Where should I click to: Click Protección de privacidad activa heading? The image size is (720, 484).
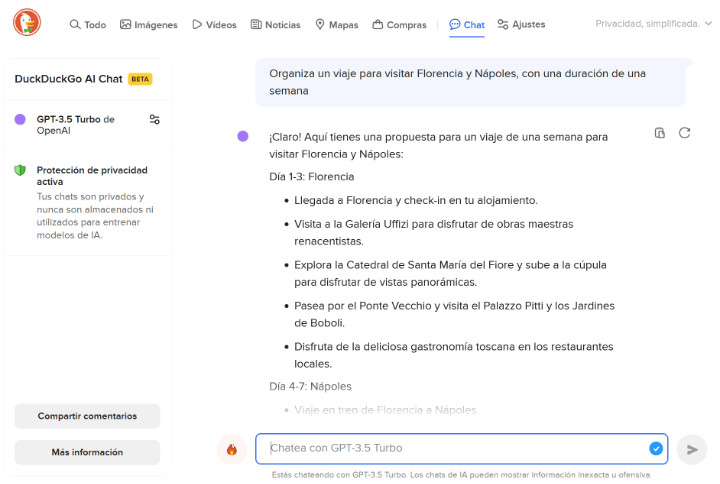click(92, 176)
